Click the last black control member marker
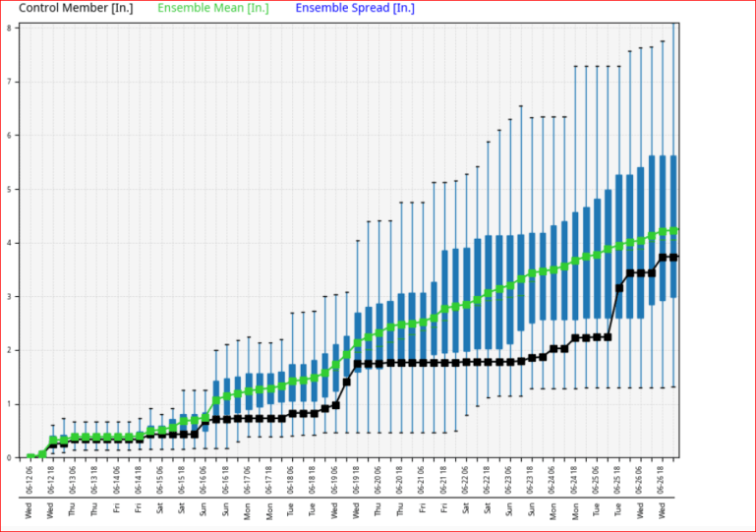Image resolution: width=756 pixels, height=532 pixels. click(673, 257)
